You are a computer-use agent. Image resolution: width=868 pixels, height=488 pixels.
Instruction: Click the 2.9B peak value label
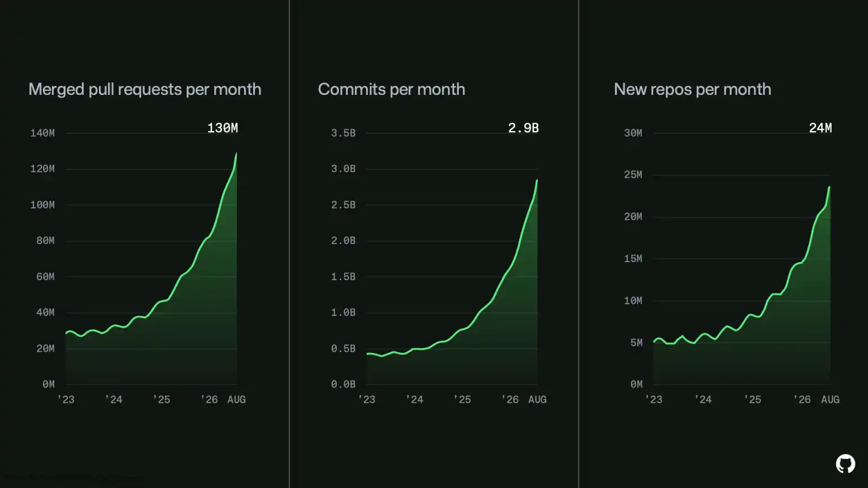click(x=523, y=128)
